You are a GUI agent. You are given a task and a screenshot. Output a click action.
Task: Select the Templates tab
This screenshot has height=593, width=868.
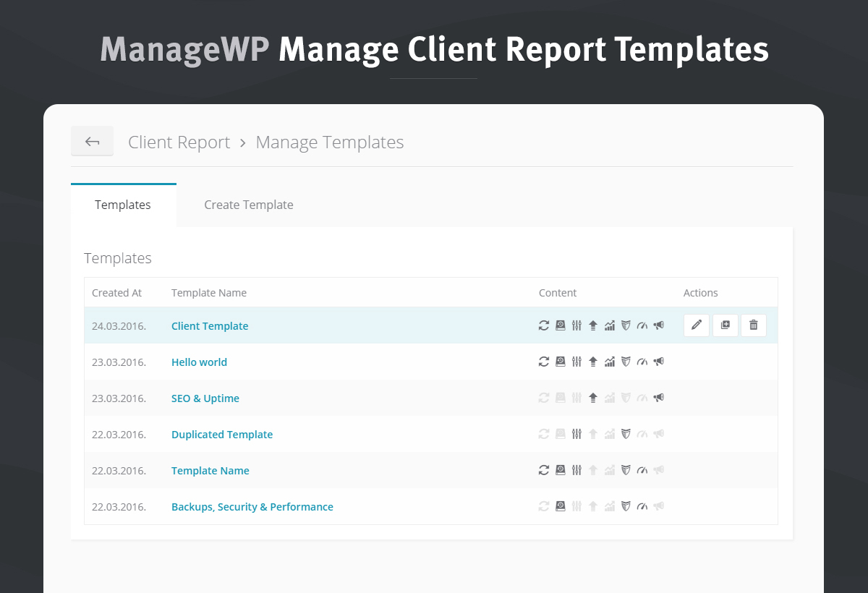point(123,205)
